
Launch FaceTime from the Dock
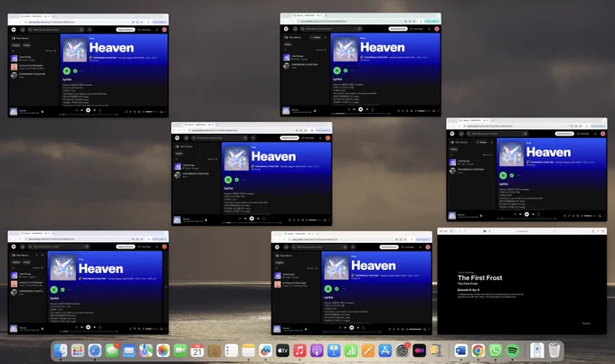[180, 350]
